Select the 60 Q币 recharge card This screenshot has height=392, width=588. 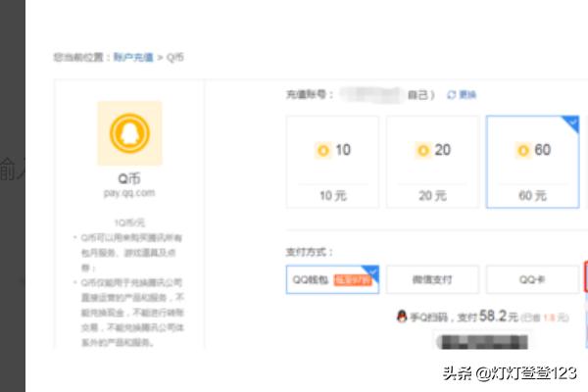(533, 162)
